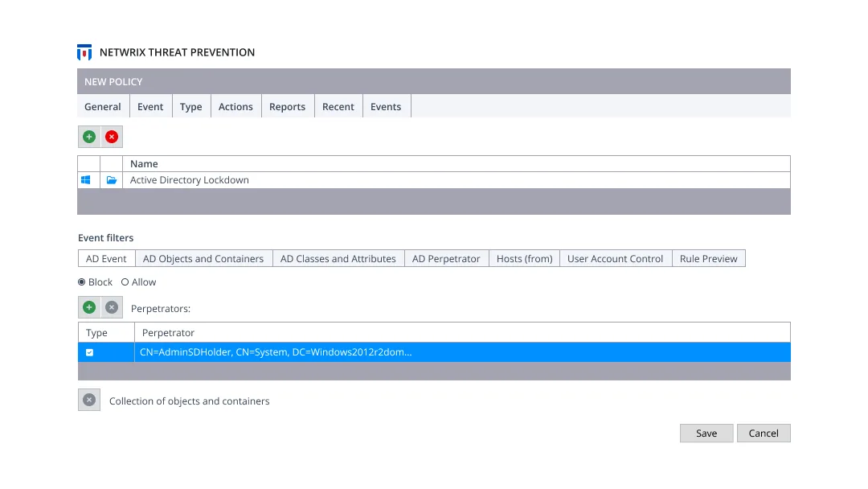Select the Active Directory Lockdown row name
Image resolution: width=868 pixels, height=489 pixels.
pos(190,180)
